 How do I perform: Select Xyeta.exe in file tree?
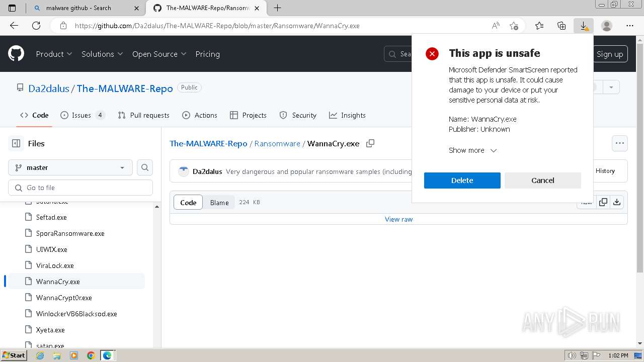click(x=50, y=330)
